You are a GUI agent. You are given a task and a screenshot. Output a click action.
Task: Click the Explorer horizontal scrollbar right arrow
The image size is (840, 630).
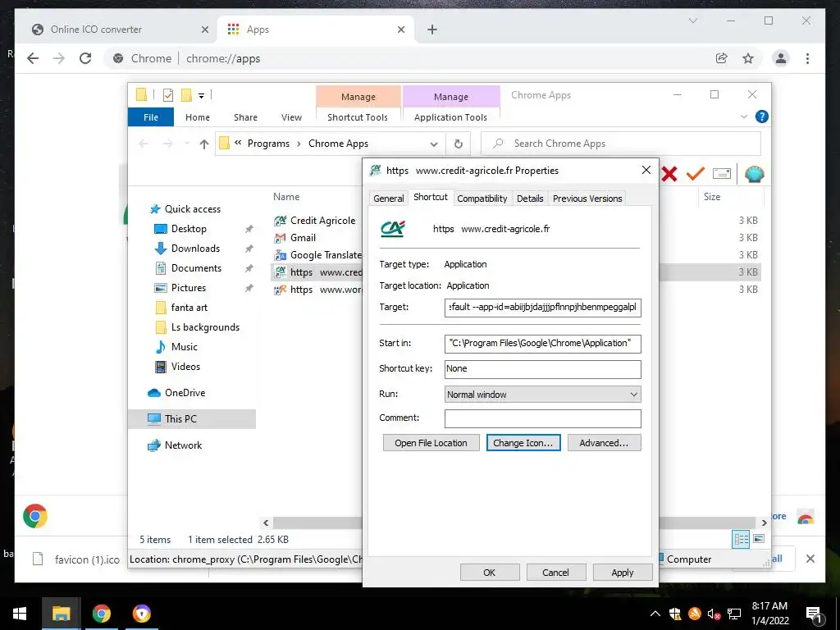pyautogui.click(x=765, y=523)
